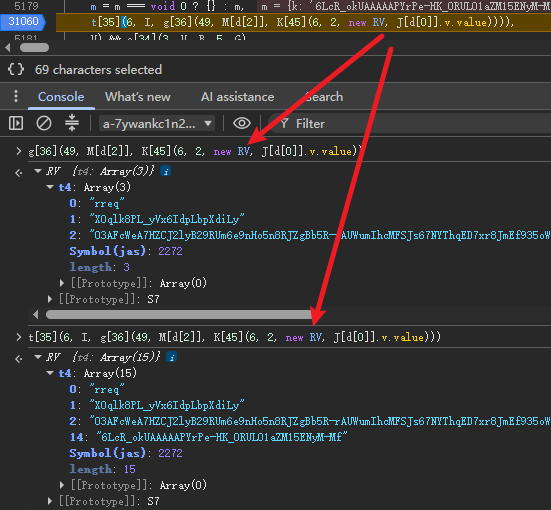The image size is (551, 510).
Task: Click the blue info badge beside Array(3)
Action: (x=166, y=171)
